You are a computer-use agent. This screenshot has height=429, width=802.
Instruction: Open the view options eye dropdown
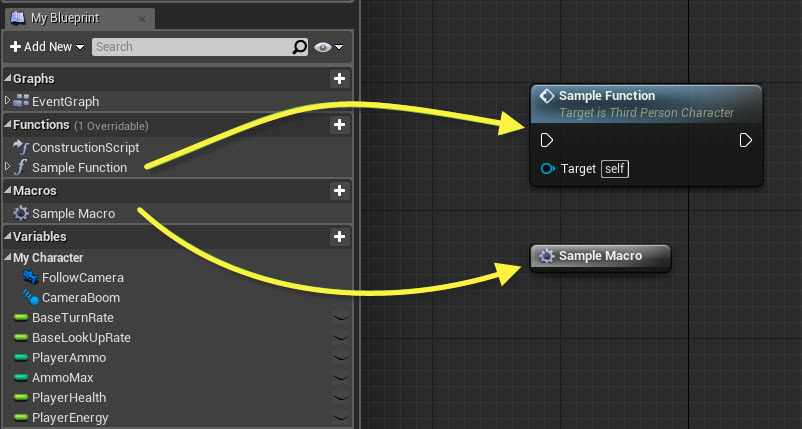coord(328,47)
